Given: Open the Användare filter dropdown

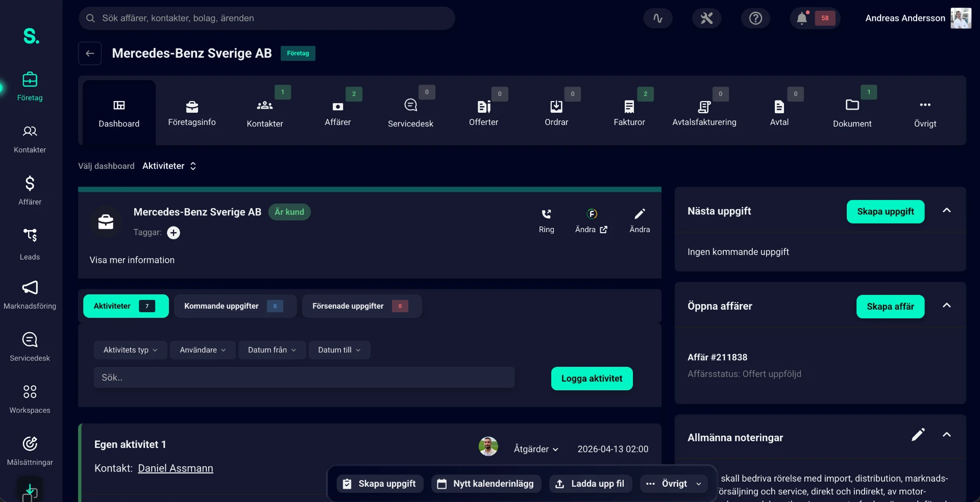Looking at the screenshot, I should tap(203, 350).
